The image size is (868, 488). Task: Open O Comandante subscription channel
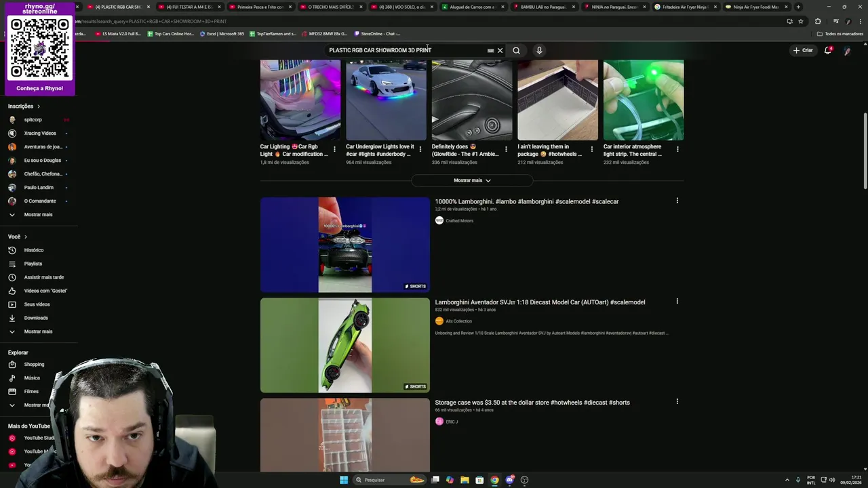point(39,201)
